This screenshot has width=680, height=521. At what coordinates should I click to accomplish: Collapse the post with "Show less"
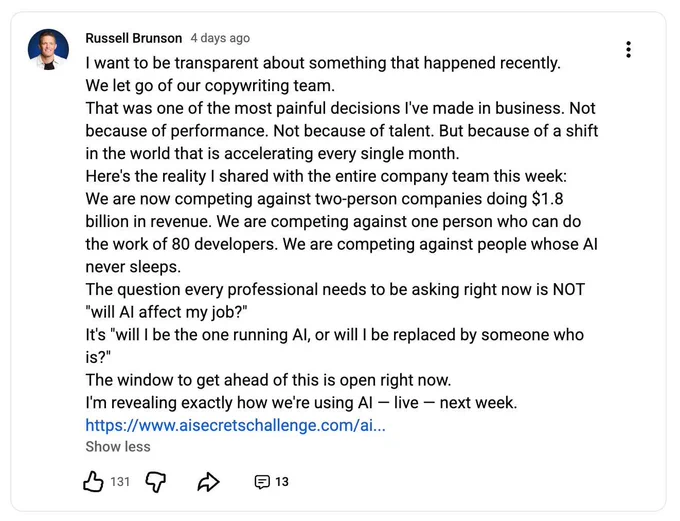click(x=118, y=446)
